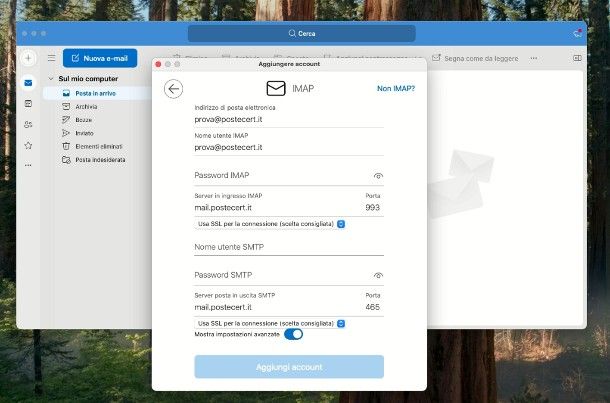Image resolution: width=610 pixels, height=403 pixels.
Task: Open IMAP SSL connection dropdown
Action: click(x=270, y=224)
